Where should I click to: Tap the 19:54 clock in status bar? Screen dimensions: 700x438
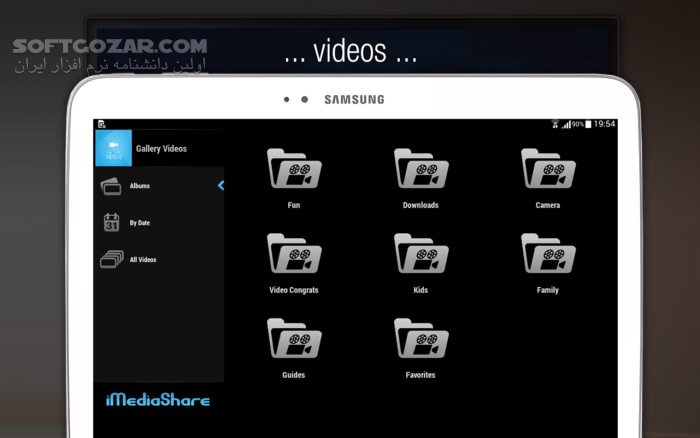pyautogui.click(x=604, y=124)
